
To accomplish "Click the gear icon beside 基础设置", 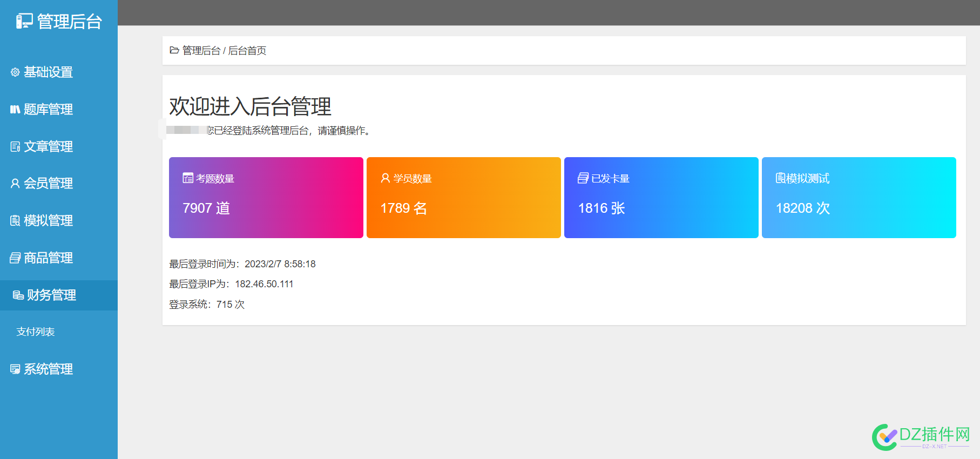I will [15, 72].
